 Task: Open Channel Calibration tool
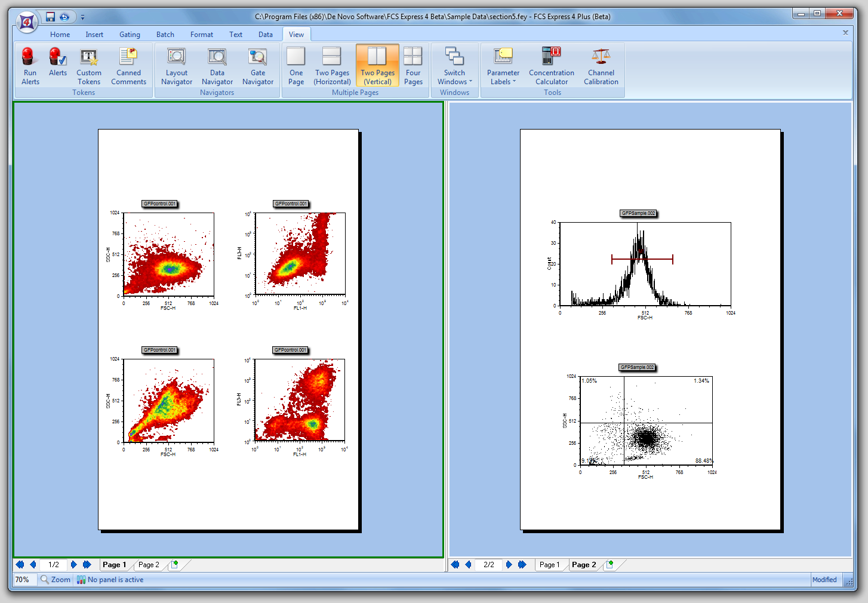coord(601,66)
